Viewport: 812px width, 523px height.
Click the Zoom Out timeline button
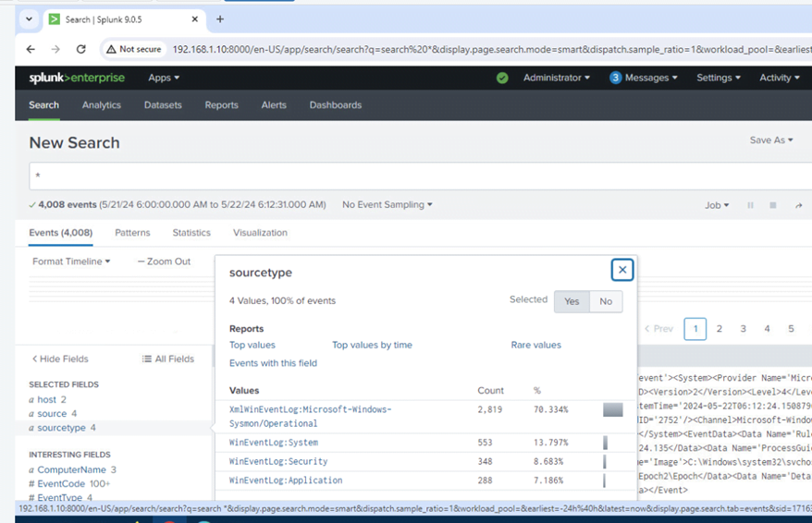165,261
